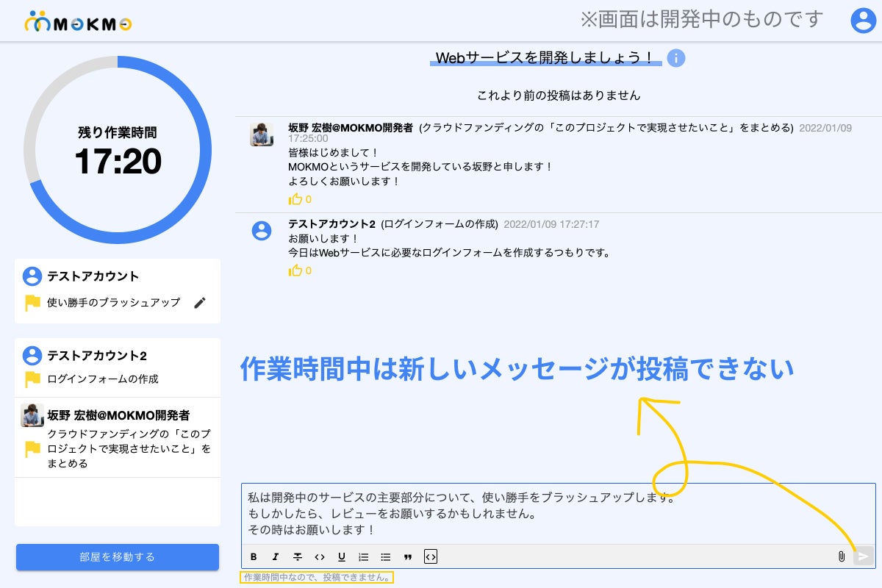Image resolution: width=882 pixels, height=588 pixels.
Task: Toggle bold formatting in message editor
Action: click(x=254, y=556)
